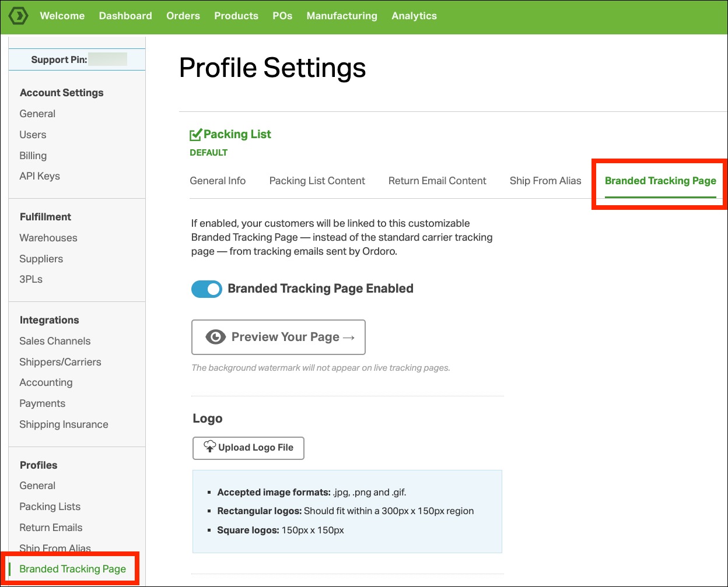
Task: Click the Ordoro hexagon logo icon
Action: coord(19,16)
